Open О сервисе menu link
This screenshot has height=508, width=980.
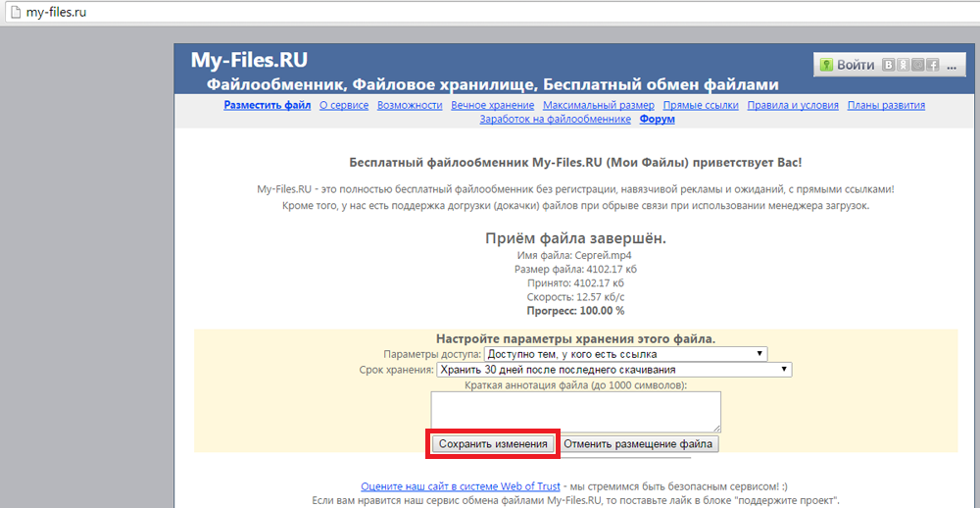344,105
